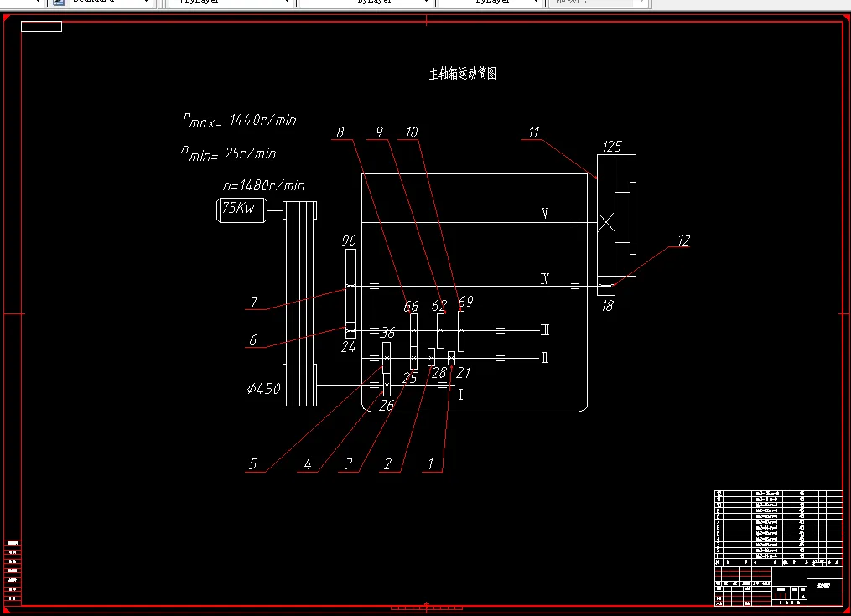The height and width of the screenshot is (616, 851).
Task: Click callout number 5 at bottom
Action: 253,464
